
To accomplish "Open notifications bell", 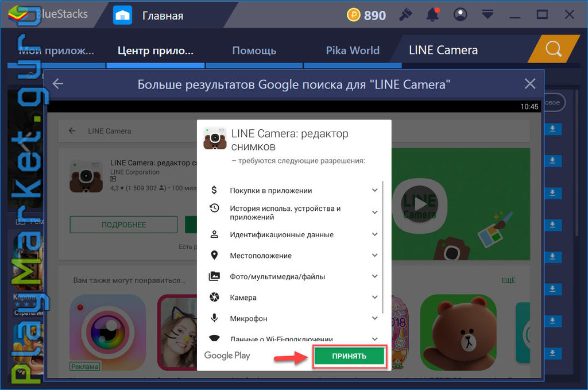I will click(x=432, y=15).
